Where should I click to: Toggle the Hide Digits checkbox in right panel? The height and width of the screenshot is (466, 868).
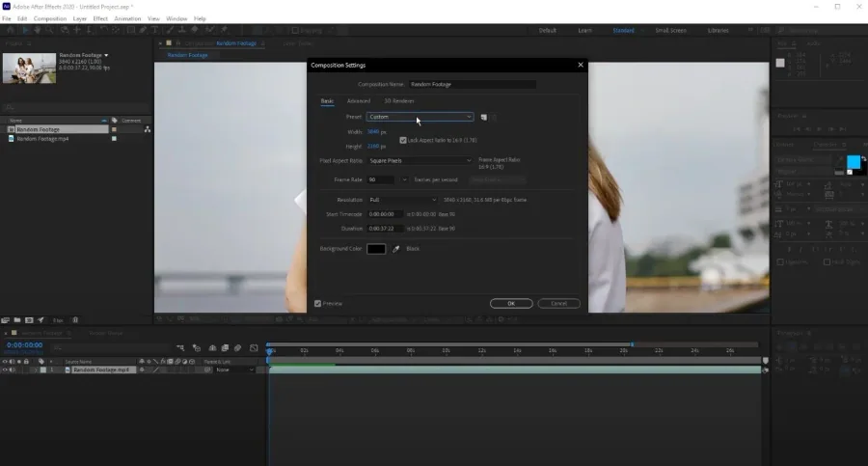[x=827, y=262]
